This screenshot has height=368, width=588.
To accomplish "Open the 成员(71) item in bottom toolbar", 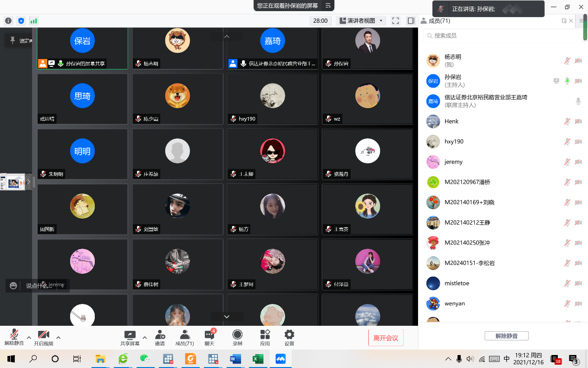I will coord(184,335).
